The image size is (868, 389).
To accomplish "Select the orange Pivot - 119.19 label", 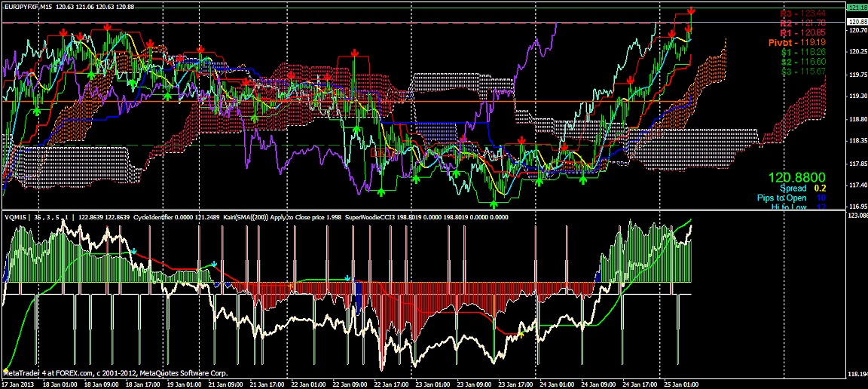I will click(x=797, y=43).
